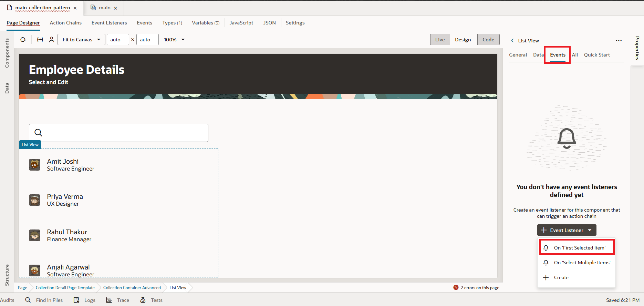
Task: Expand the Event Listener dropdown button
Action: point(590,230)
